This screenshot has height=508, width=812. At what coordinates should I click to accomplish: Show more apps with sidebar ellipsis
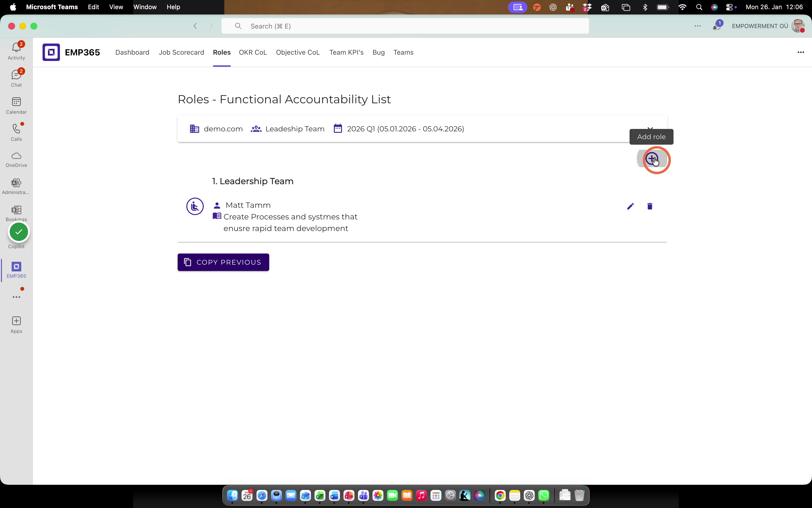click(x=16, y=297)
